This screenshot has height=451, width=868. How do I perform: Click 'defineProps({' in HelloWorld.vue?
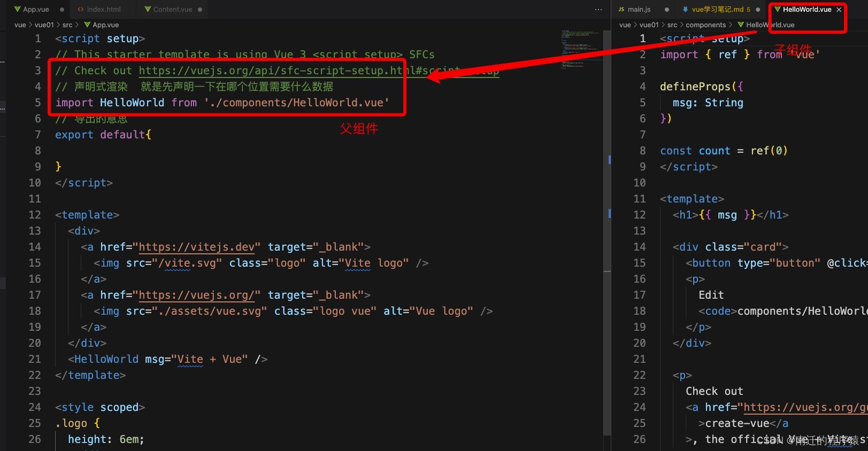point(702,87)
